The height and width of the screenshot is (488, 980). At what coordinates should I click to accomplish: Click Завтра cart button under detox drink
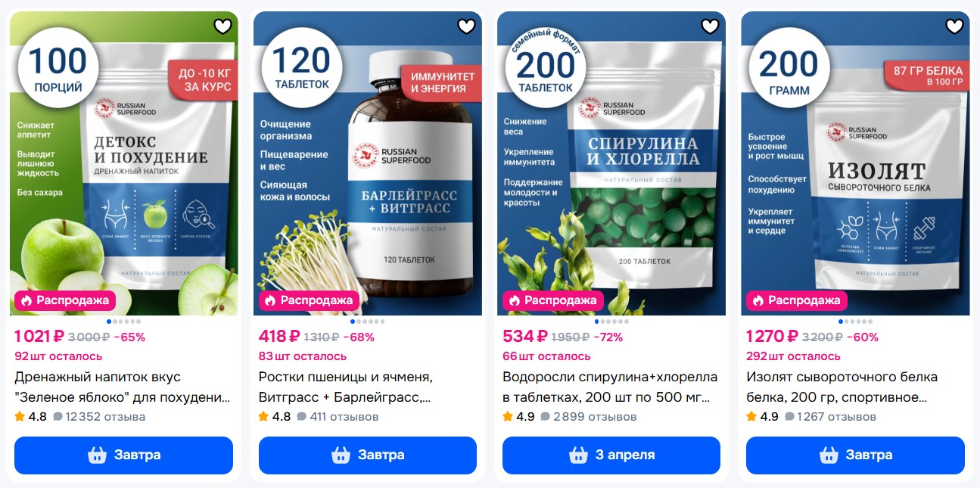pyautogui.click(x=123, y=455)
